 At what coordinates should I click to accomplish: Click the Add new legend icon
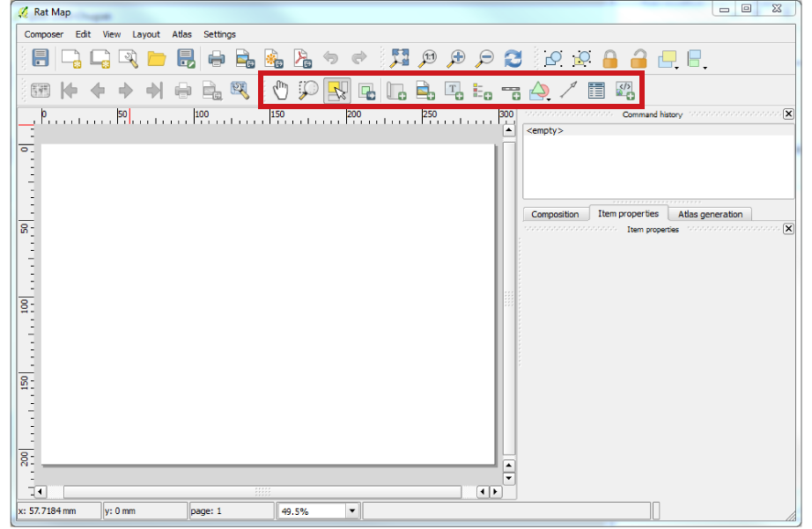coord(482,90)
